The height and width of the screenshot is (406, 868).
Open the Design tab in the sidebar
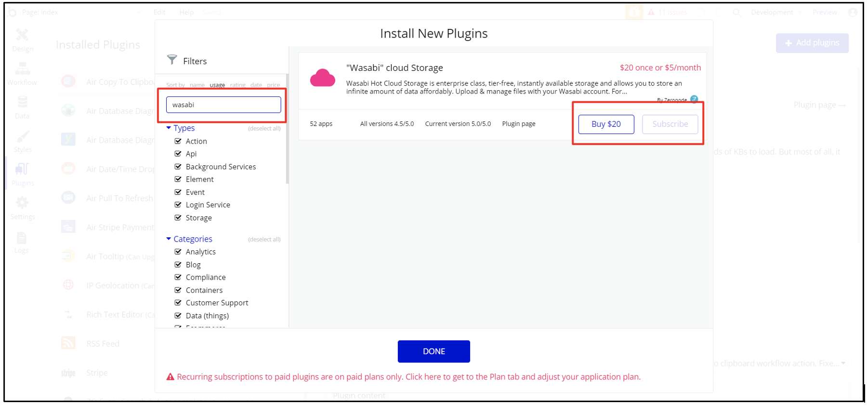pos(22,41)
